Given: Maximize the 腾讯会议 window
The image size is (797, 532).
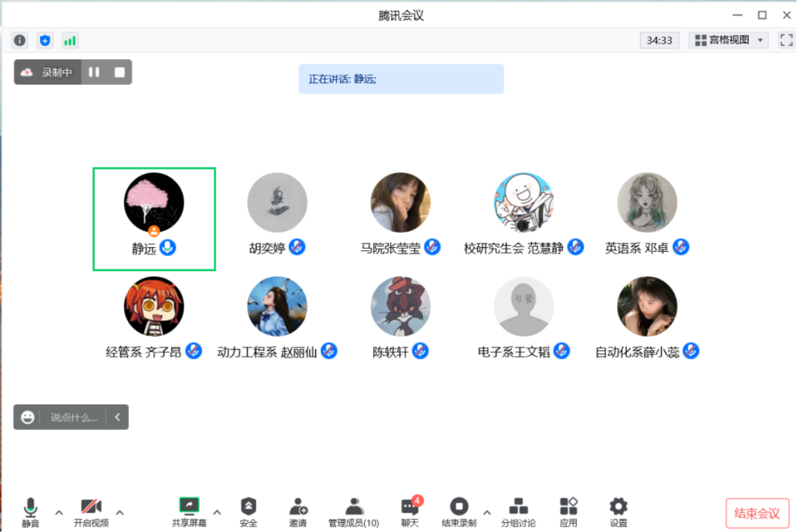Looking at the screenshot, I should (762, 15).
